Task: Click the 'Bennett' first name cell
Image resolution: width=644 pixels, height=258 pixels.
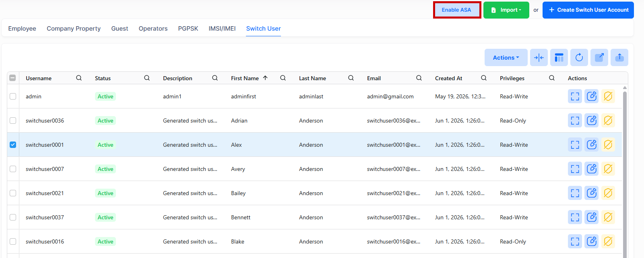Action: (241, 217)
